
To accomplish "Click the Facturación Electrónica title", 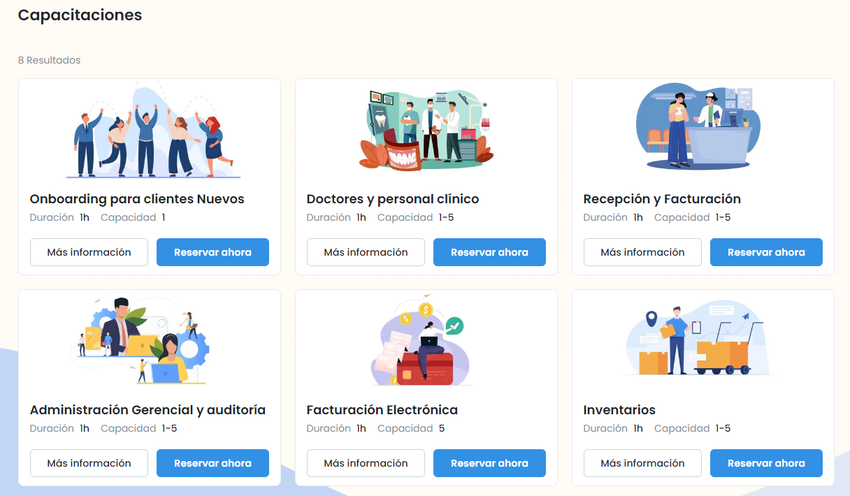I will (382, 410).
